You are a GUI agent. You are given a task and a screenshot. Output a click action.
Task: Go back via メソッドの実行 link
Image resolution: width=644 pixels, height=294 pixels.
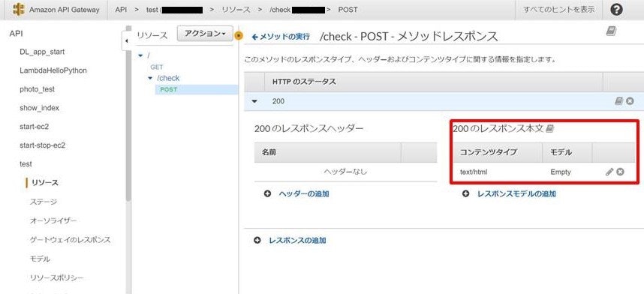pos(281,37)
